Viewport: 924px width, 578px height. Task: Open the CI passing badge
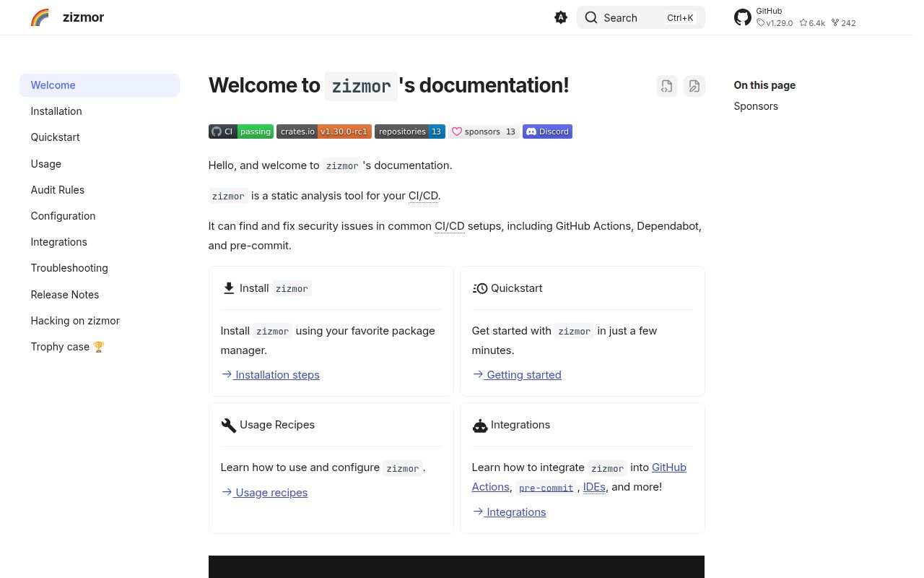pyautogui.click(x=241, y=131)
